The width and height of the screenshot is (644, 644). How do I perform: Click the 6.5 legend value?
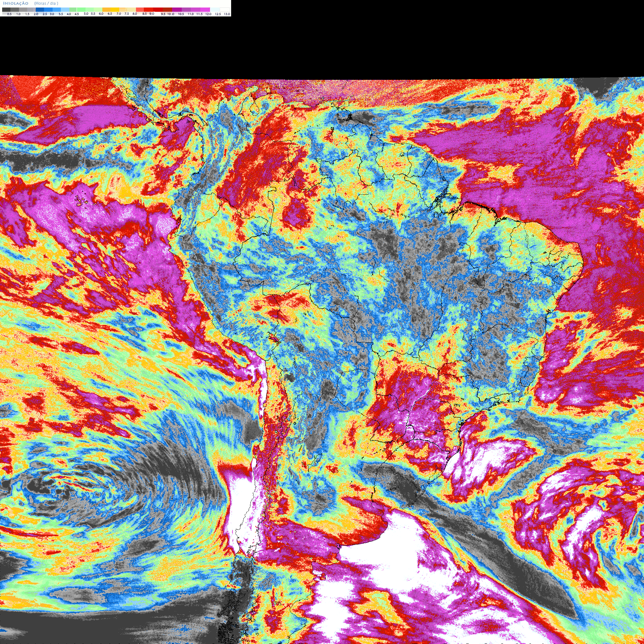(x=109, y=14)
